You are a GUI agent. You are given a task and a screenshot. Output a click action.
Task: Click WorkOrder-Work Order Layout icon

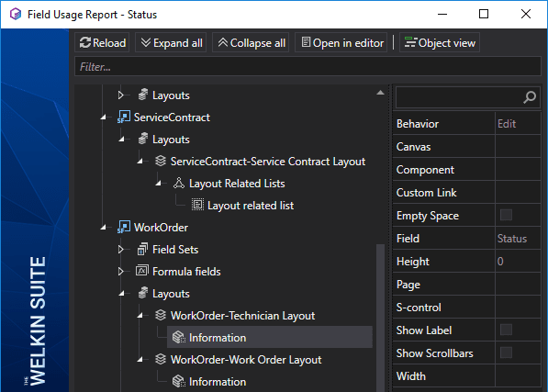[x=161, y=359]
